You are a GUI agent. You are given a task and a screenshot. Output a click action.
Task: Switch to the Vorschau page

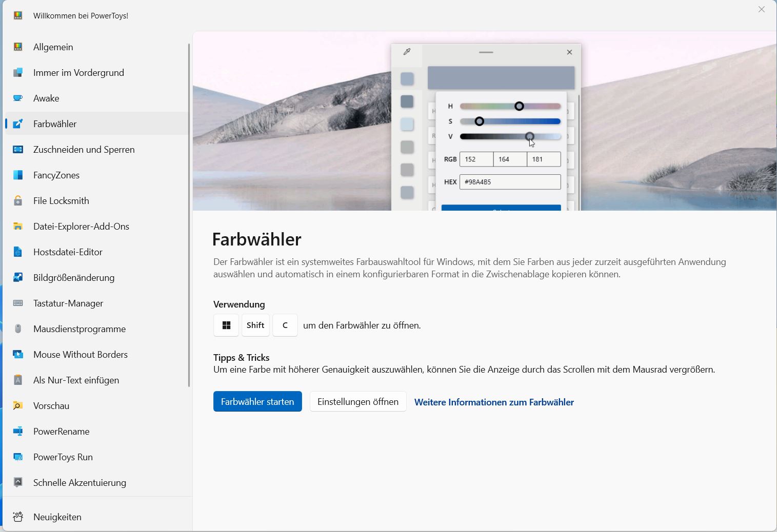(97, 405)
